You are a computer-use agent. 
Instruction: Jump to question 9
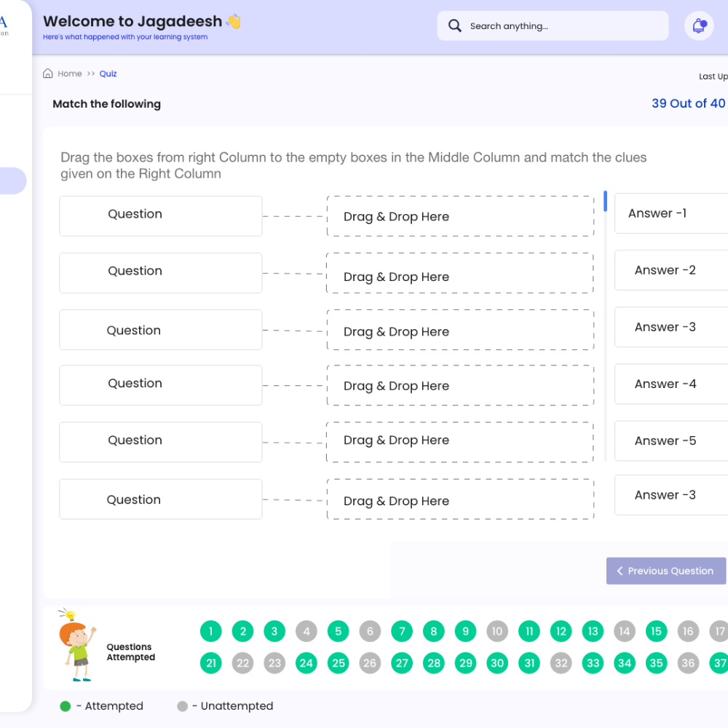click(466, 631)
